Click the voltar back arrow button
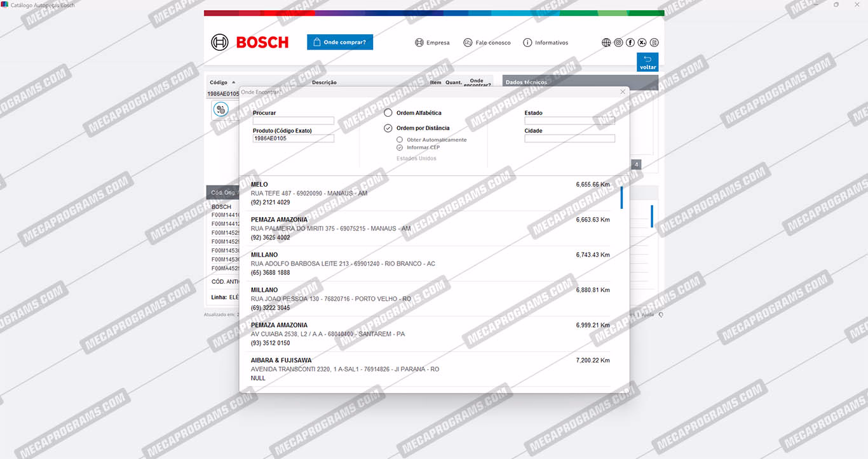The width and height of the screenshot is (868, 459). click(648, 62)
